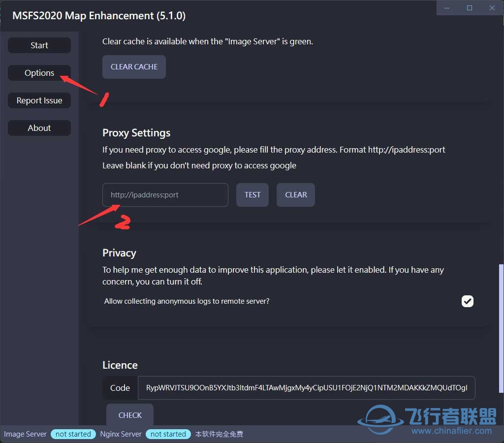
Task: Click the vertical scrollbar thumb
Action: (x=501, y=328)
